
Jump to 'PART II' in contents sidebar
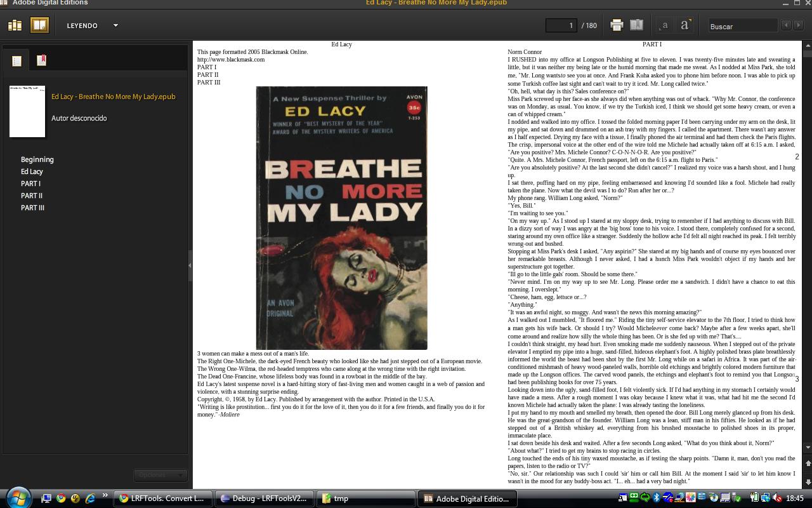(32, 196)
